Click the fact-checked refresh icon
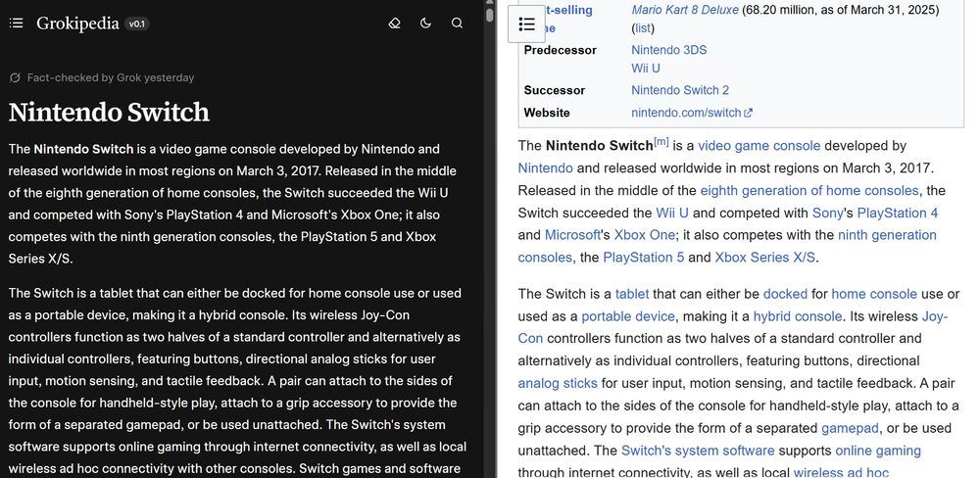The image size is (980, 478). [15, 77]
